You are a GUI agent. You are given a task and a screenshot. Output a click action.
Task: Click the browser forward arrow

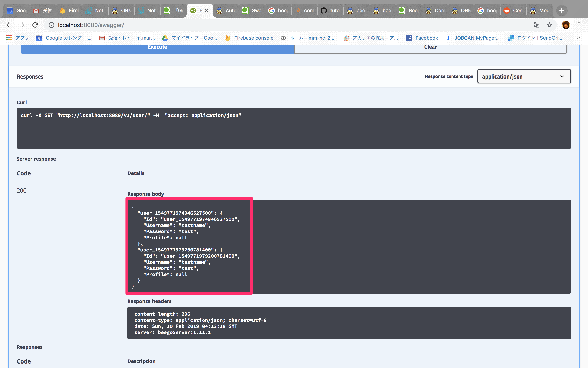[22, 25]
